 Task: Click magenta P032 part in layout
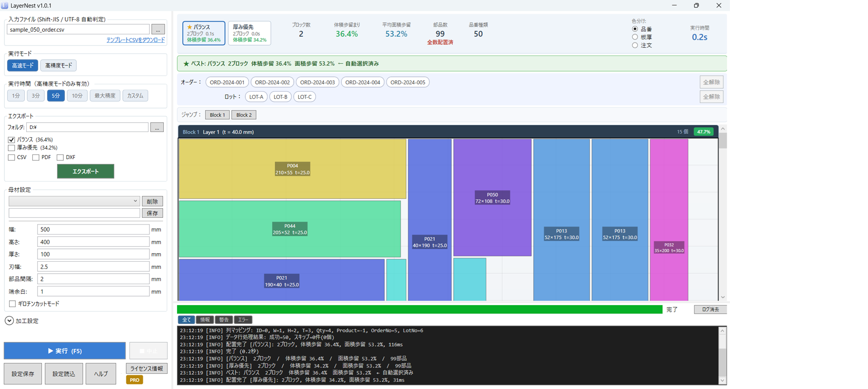[669, 220]
